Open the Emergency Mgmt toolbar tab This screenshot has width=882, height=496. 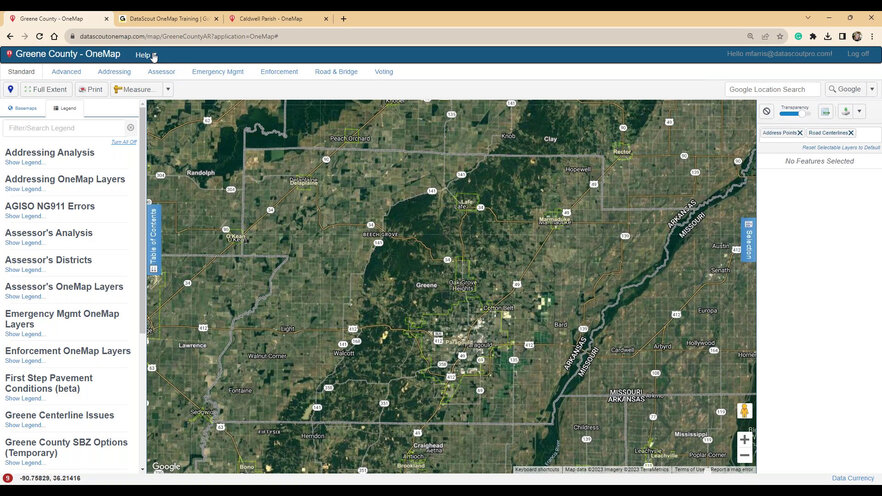point(218,72)
